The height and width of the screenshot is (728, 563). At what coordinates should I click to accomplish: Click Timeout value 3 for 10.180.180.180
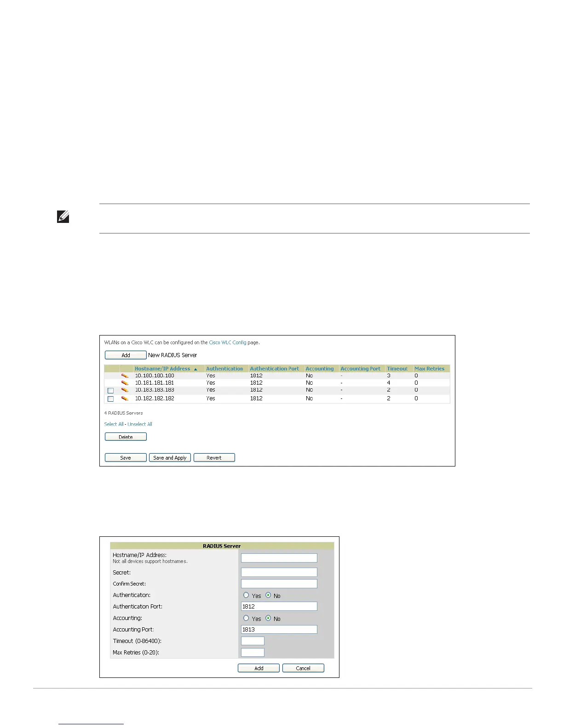pos(389,375)
